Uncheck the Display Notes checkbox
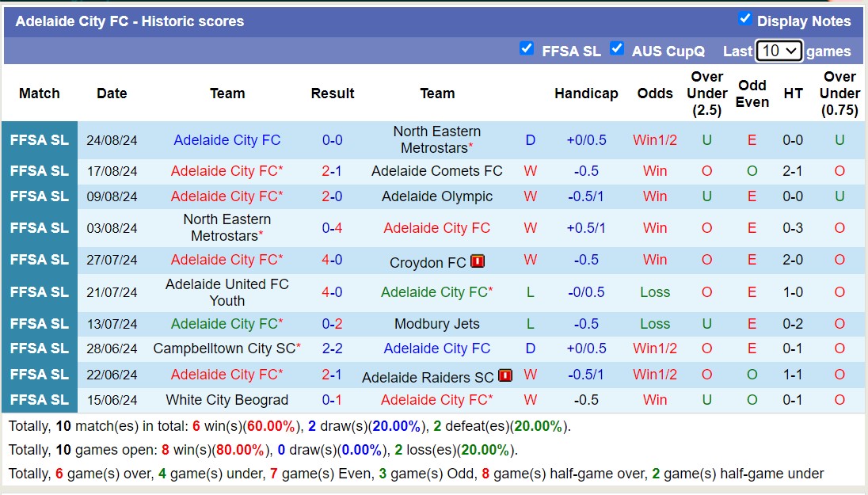The width and height of the screenshot is (868, 495). point(746,21)
